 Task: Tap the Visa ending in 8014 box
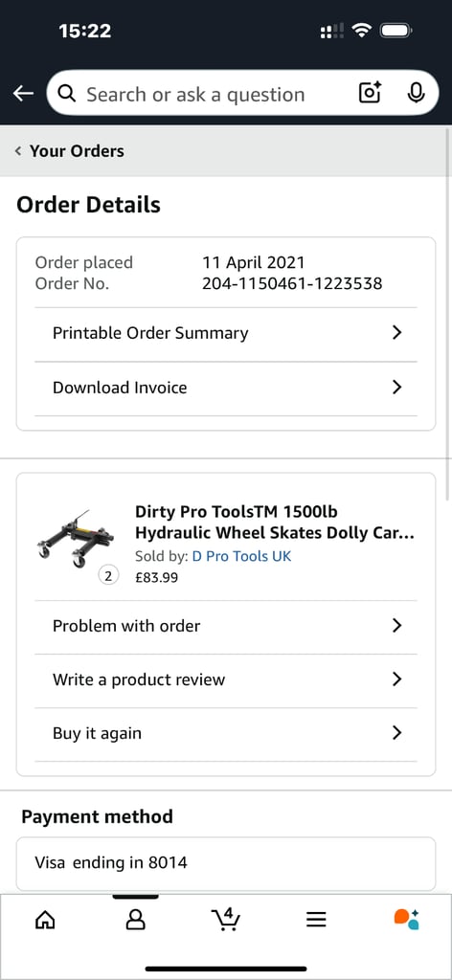coord(226,864)
